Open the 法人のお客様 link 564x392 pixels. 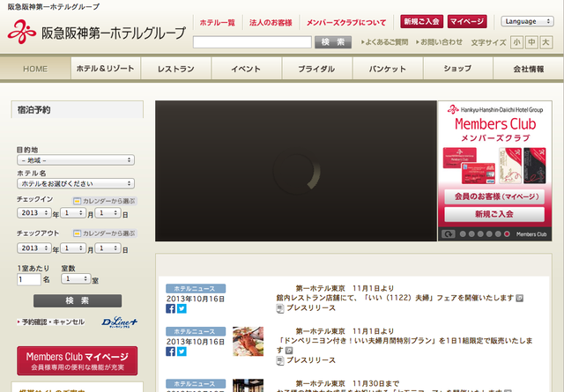271,23
